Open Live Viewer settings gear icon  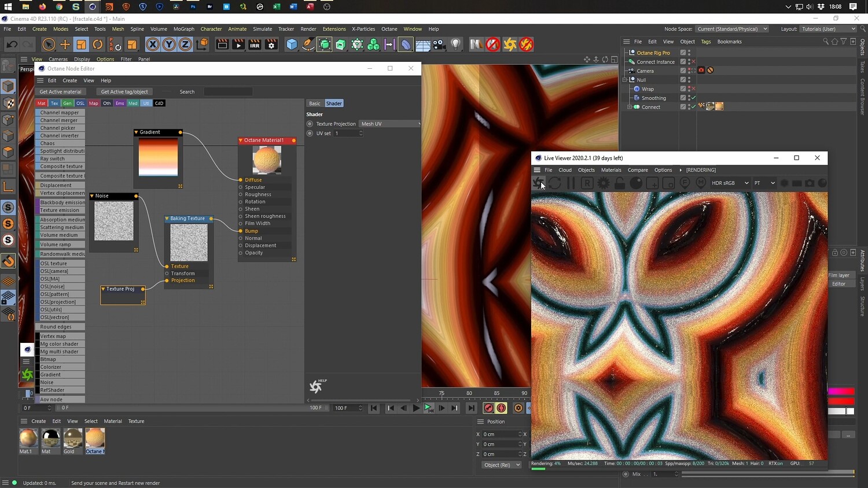click(603, 183)
